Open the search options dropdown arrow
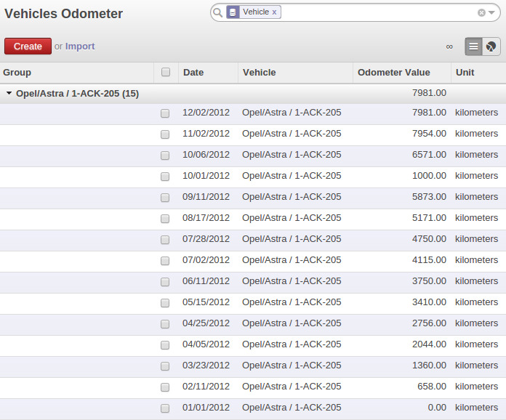This screenshot has width=506, height=420. (x=492, y=12)
